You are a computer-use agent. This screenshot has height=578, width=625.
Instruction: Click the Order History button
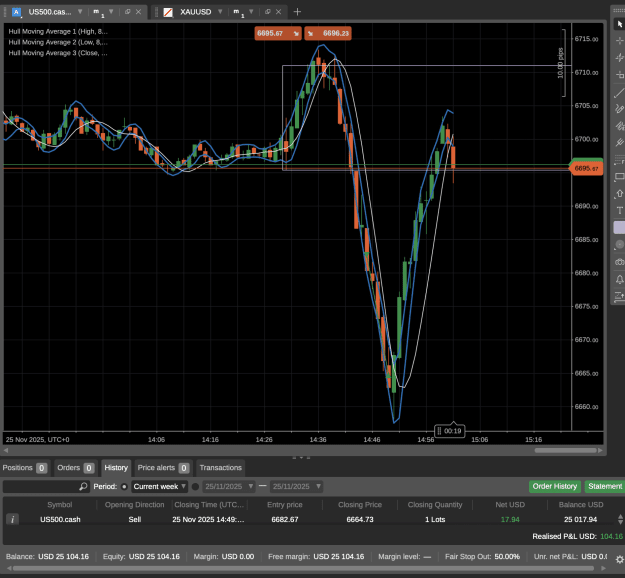pyautogui.click(x=554, y=486)
